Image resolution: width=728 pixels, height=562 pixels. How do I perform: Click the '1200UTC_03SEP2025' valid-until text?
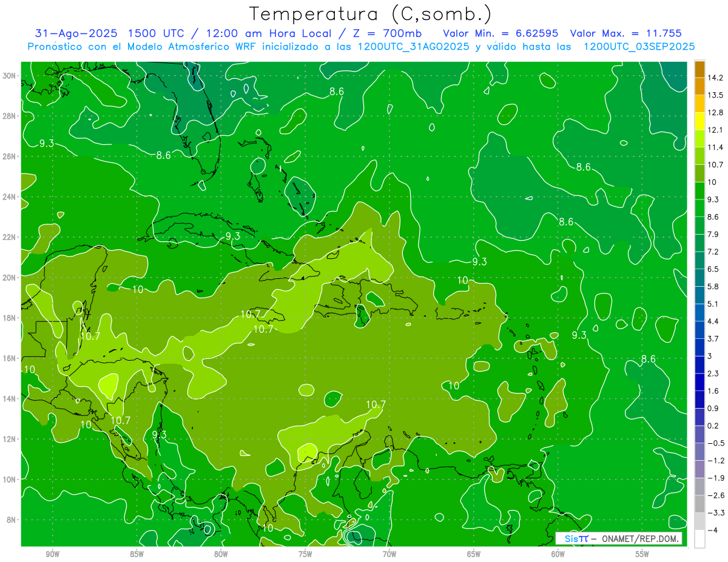(x=639, y=46)
